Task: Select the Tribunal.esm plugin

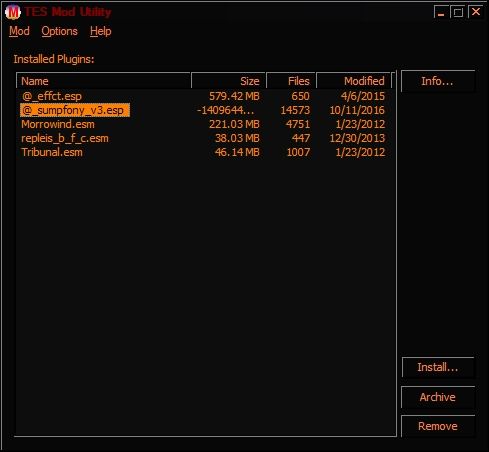Action: click(52, 152)
